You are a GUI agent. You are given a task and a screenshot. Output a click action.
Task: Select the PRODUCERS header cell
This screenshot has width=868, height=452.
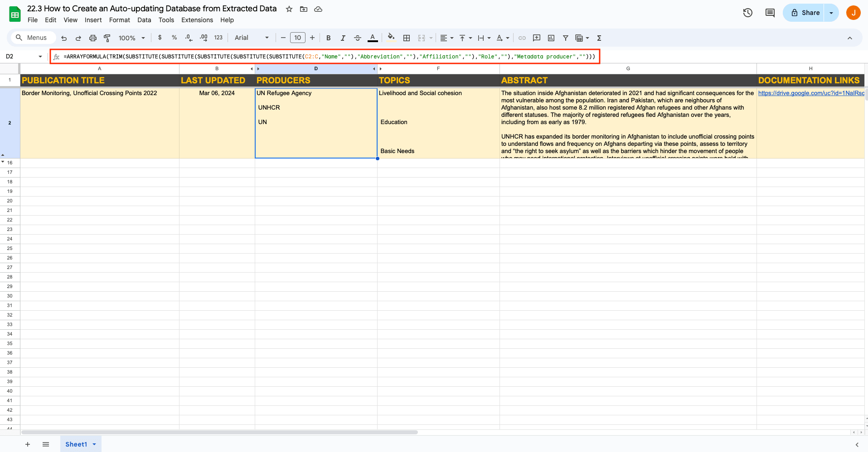tap(316, 80)
